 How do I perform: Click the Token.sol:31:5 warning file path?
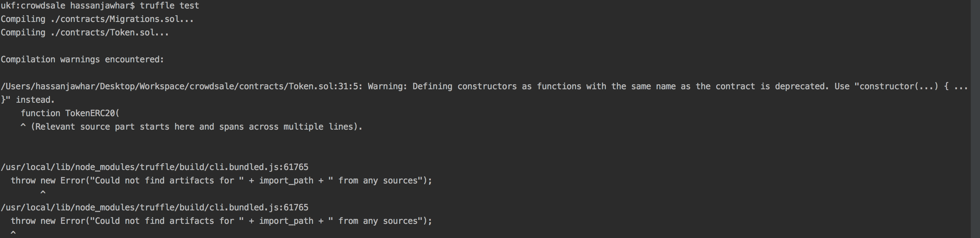[x=181, y=87]
